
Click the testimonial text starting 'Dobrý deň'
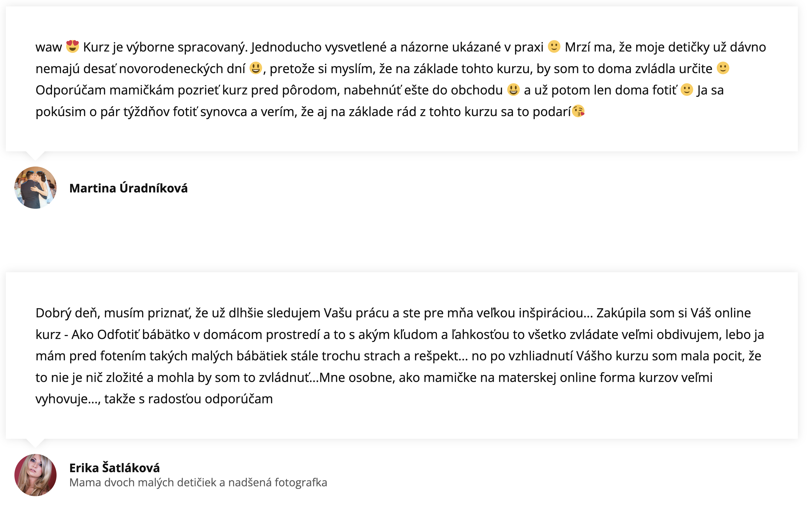tap(400, 356)
